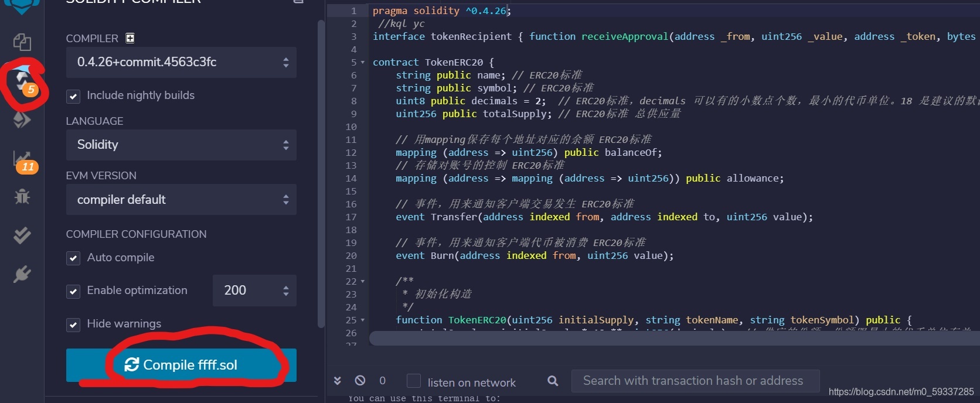
Task: Click the transaction hash search field
Action: pos(695,381)
